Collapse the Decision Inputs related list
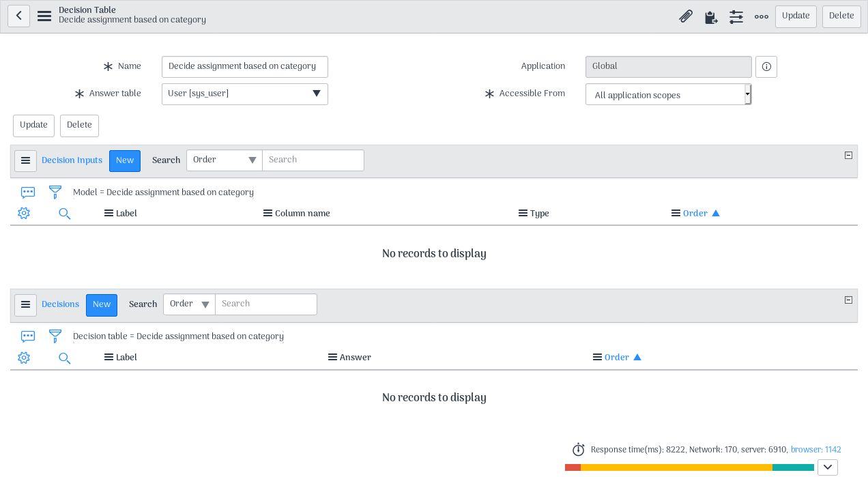The image size is (868, 477). [x=848, y=156]
